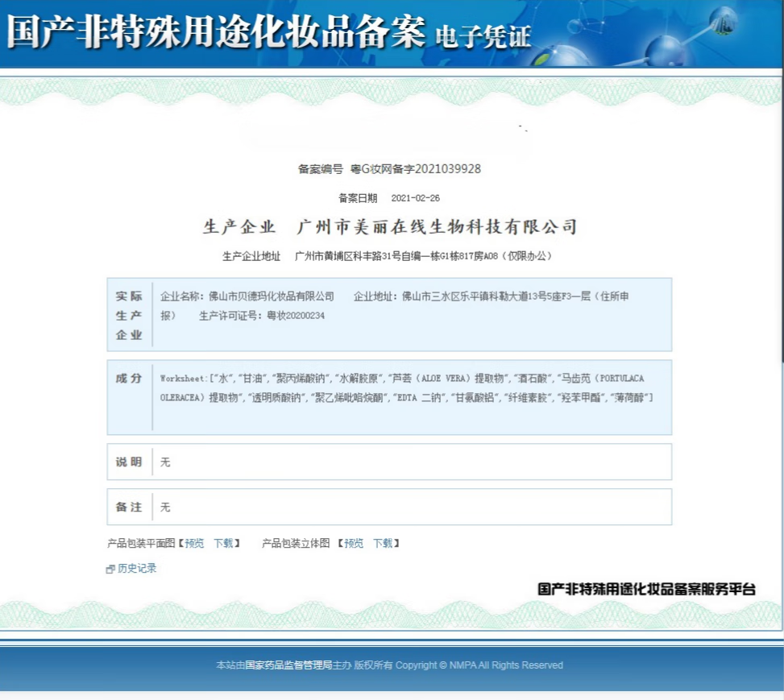The image size is (784, 700).
Task: Download the 产品包装立体图 file
Action: (x=383, y=544)
